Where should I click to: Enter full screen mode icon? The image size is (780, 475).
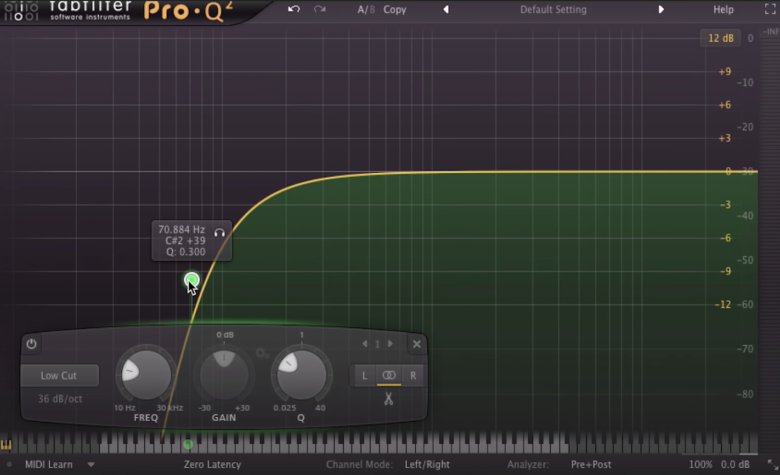point(770,9)
